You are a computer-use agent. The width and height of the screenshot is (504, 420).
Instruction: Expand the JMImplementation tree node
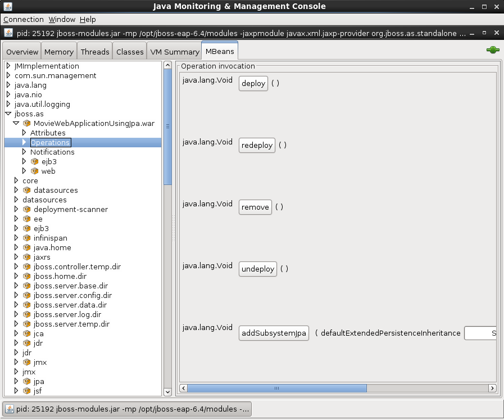coord(8,66)
